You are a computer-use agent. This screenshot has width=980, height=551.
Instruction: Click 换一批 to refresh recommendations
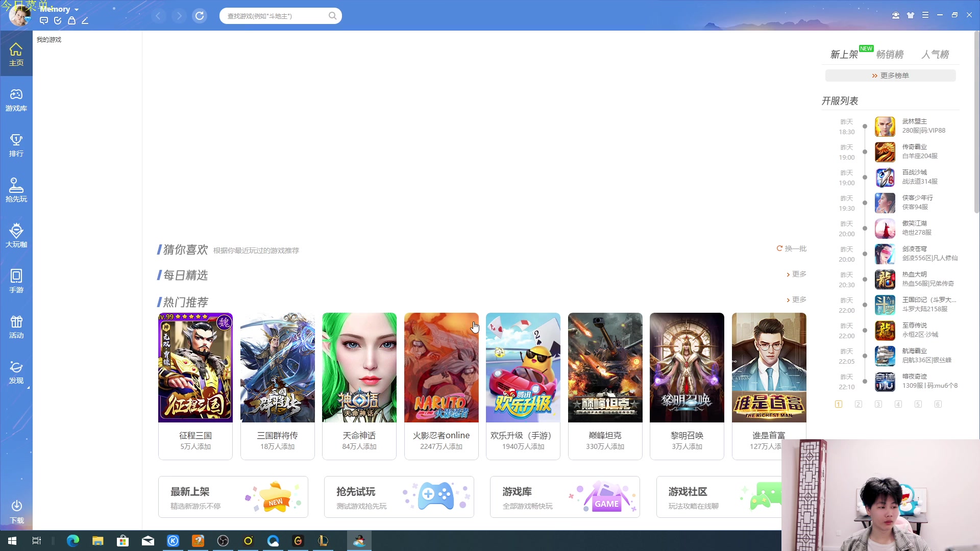click(792, 248)
